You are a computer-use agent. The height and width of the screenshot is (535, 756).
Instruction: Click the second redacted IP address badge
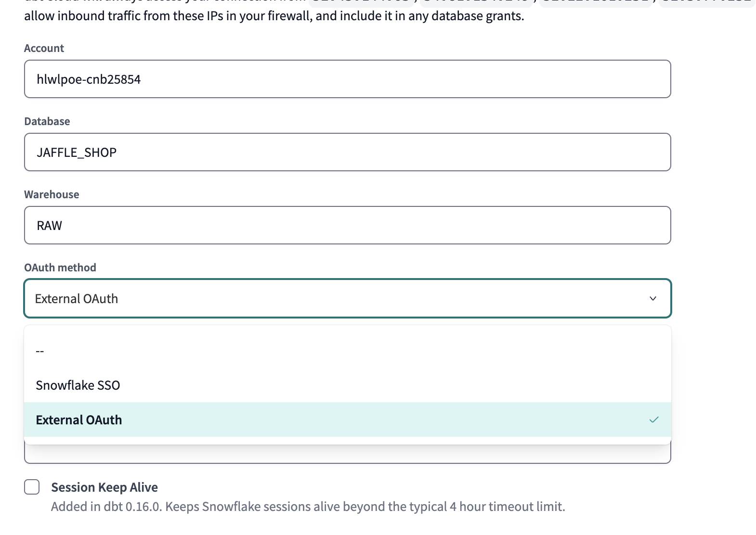pyautogui.click(x=477, y=3)
